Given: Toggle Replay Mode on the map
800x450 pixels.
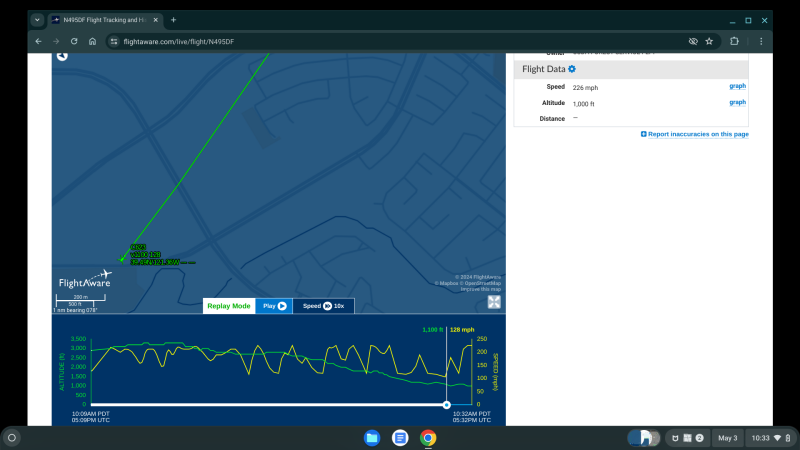Looking at the screenshot, I should point(228,306).
